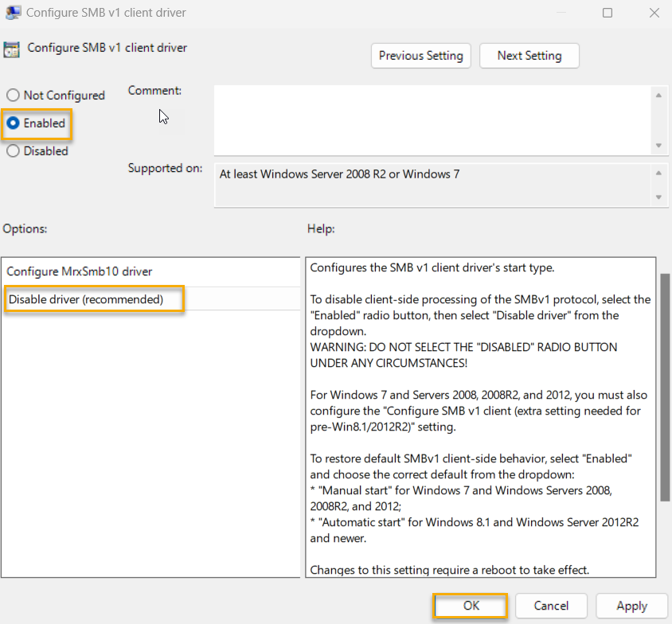Select Disable driver (recommended) option
This screenshot has height=624, width=672.
coord(92,299)
